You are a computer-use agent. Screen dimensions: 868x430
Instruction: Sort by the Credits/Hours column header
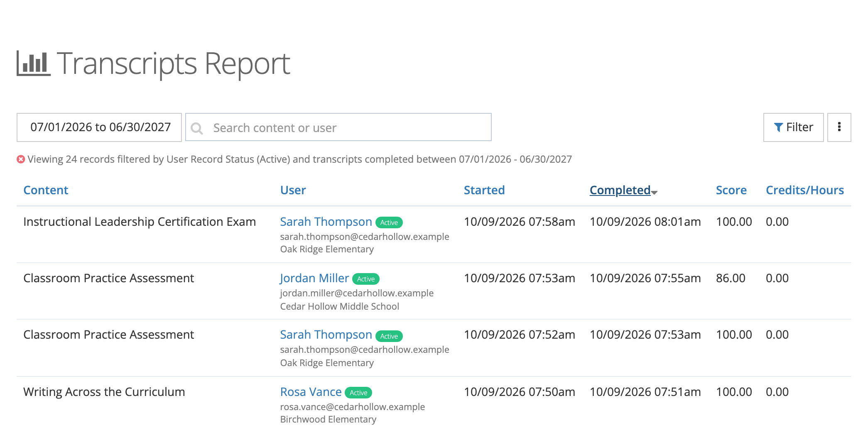tap(804, 190)
